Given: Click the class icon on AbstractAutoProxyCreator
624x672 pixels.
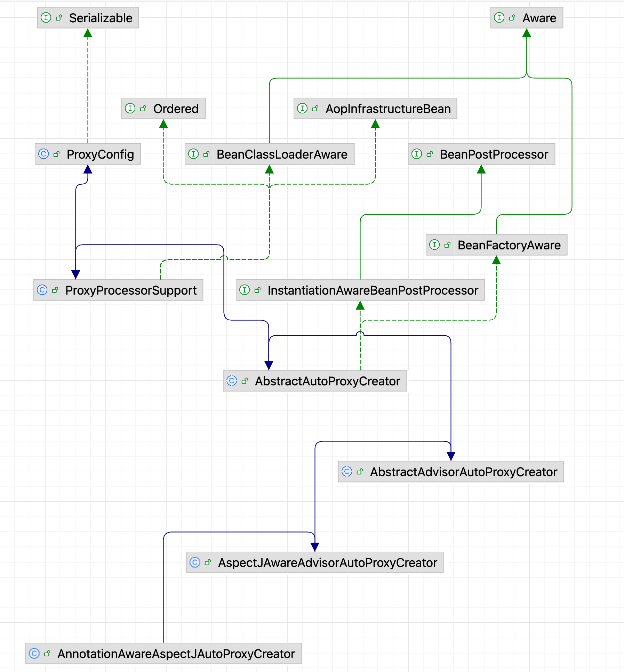Looking at the screenshot, I should coord(232,381).
